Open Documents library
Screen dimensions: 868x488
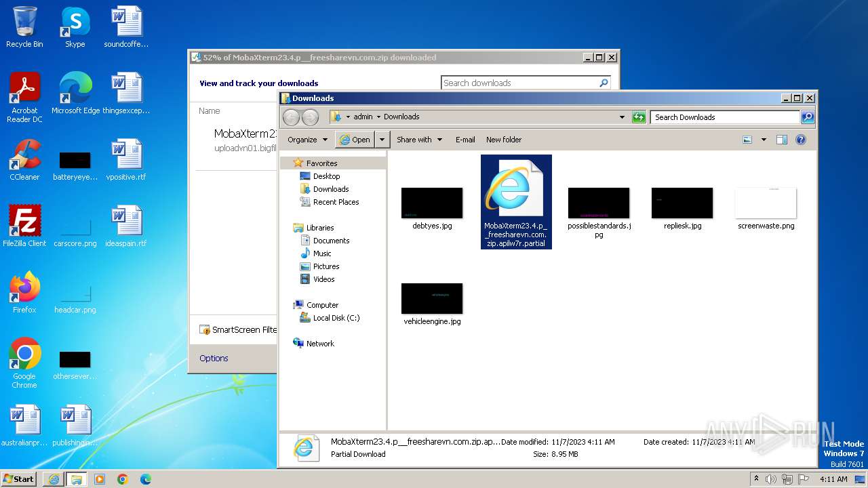tap(331, 241)
